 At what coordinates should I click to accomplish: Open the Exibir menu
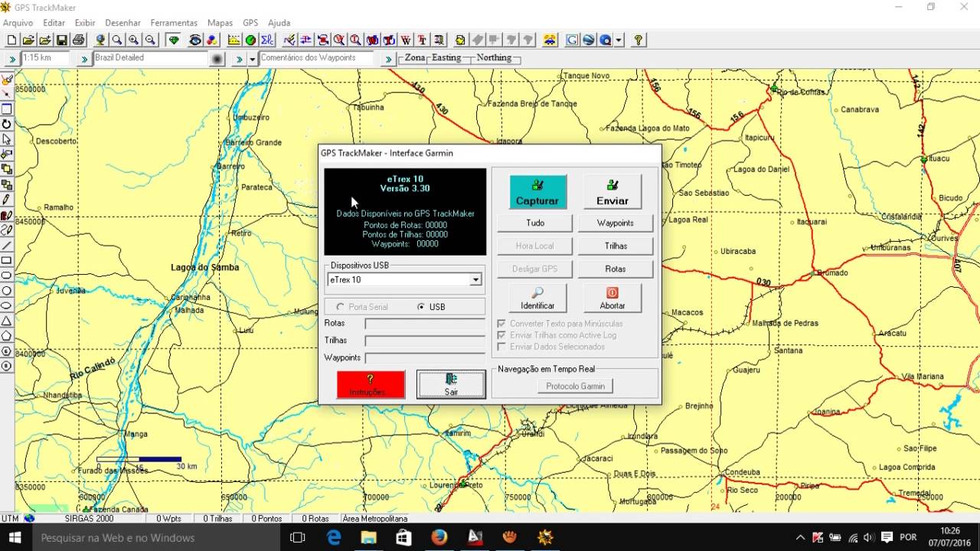(x=85, y=23)
